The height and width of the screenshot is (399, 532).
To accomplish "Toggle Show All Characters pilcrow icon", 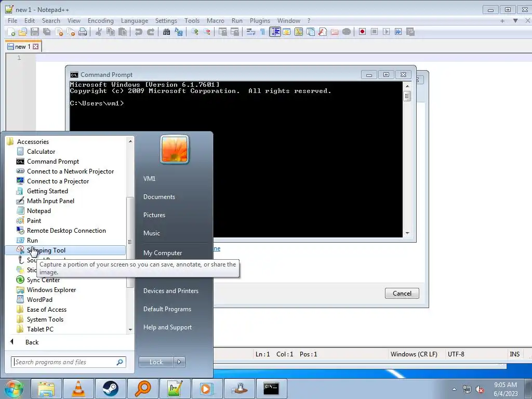I will tap(262, 32).
